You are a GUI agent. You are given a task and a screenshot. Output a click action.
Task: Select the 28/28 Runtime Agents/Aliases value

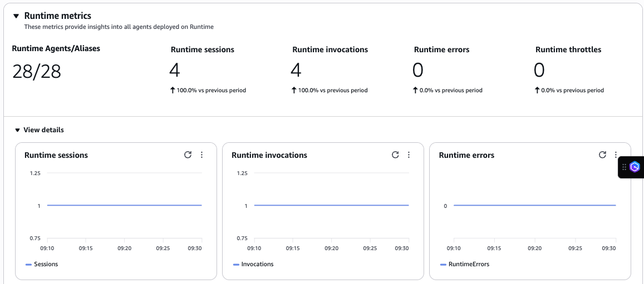(37, 71)
